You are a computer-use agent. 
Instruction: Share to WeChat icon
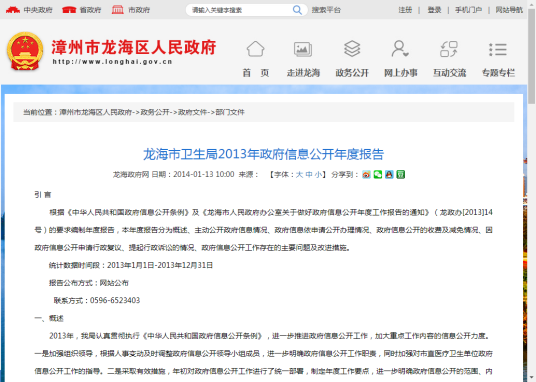tap(378, 174)
